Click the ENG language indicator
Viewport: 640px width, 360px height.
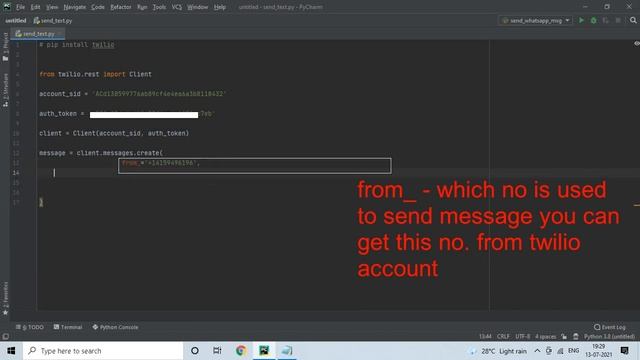[x=573, y=351]
